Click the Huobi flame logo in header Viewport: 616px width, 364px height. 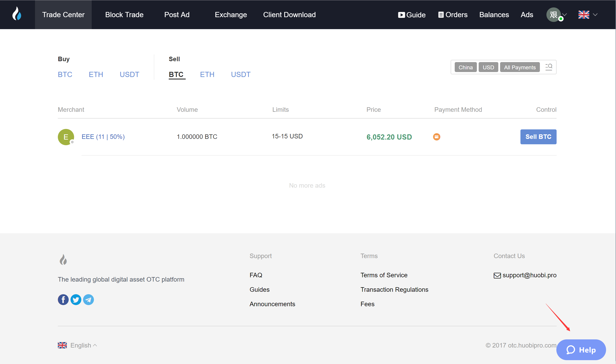tap(17, 14)
